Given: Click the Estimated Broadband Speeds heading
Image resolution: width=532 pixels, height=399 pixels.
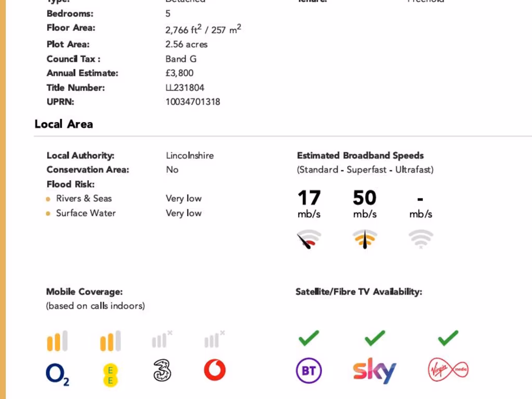Looking at the screenshot, I should coord(360,155).
